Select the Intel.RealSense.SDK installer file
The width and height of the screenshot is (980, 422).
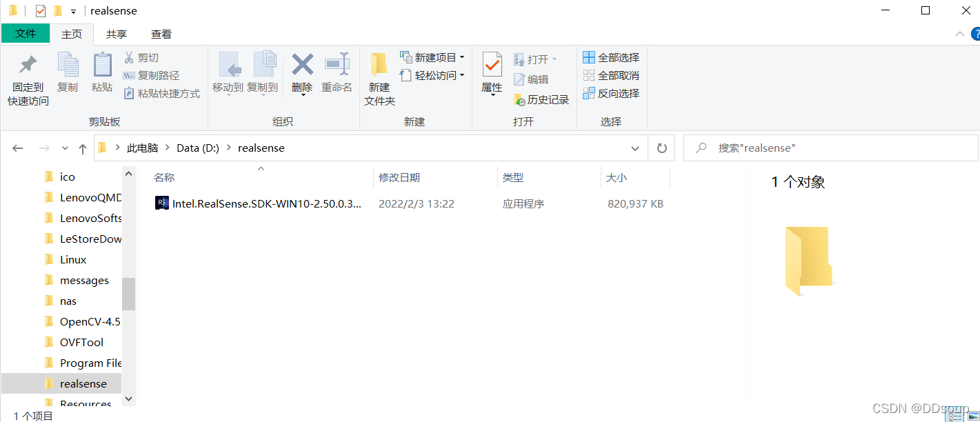tap(258, 203)
